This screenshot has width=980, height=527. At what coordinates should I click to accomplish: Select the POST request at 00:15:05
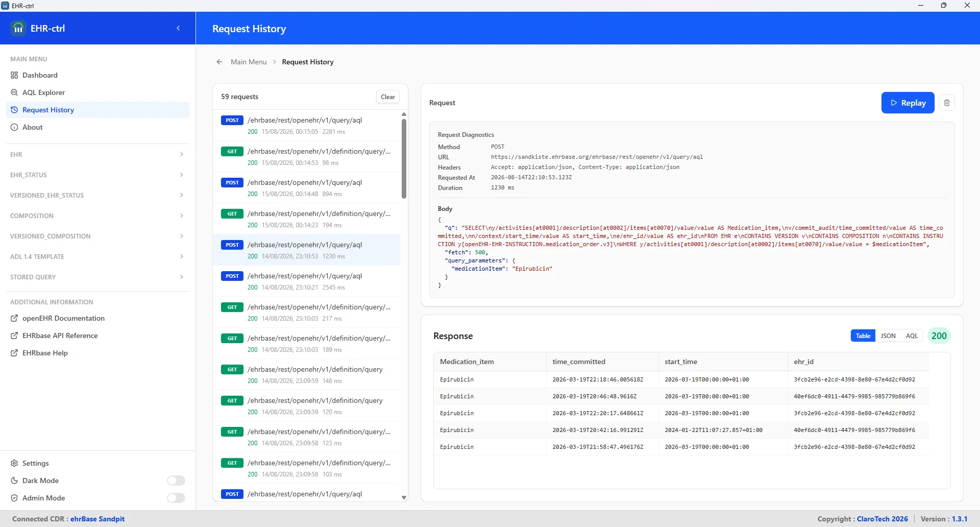[306, 125]
